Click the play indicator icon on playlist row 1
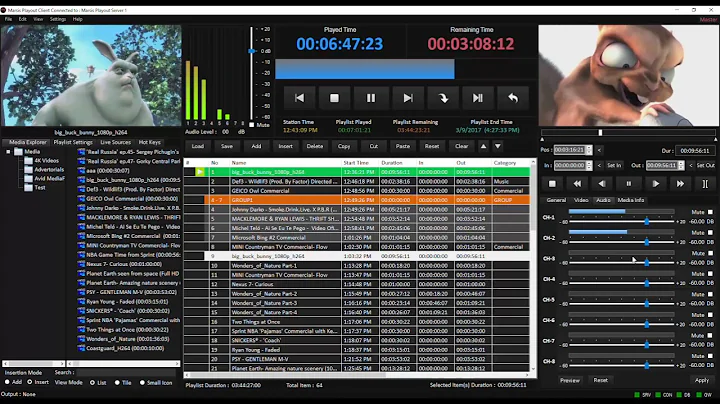Screen dimensions: 720x404 [x=200, y=172]
